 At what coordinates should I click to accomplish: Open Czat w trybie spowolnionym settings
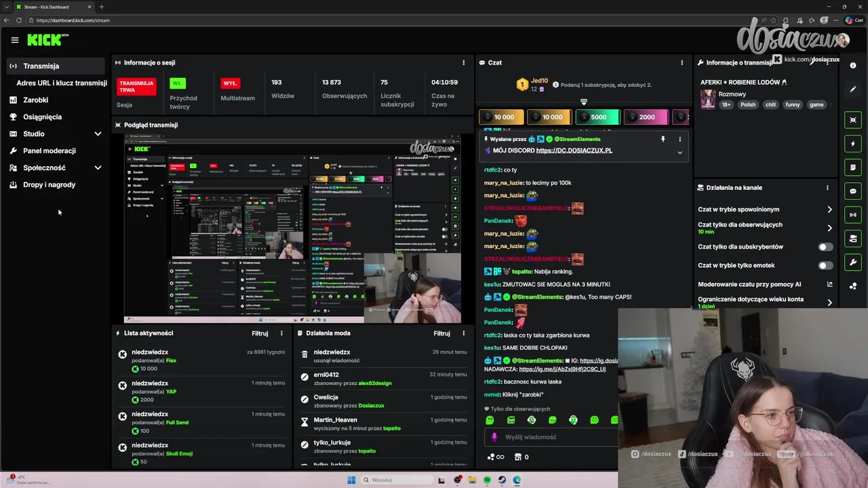765,209
